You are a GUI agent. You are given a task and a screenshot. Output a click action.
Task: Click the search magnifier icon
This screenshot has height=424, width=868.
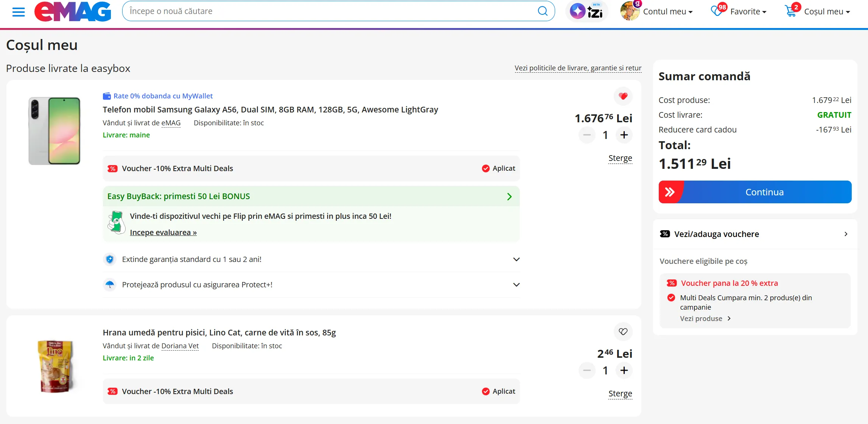tap(542, 11)
